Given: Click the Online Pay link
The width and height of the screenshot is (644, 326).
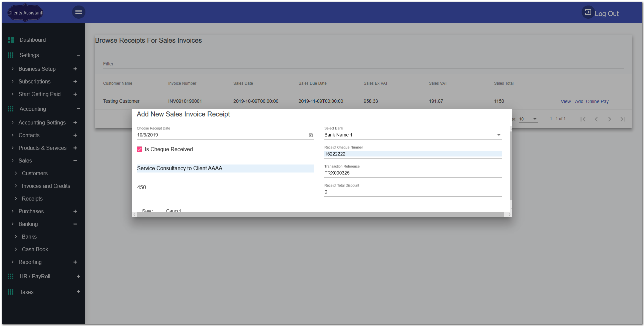Looking at the screenshot, I should coord(597,101).
